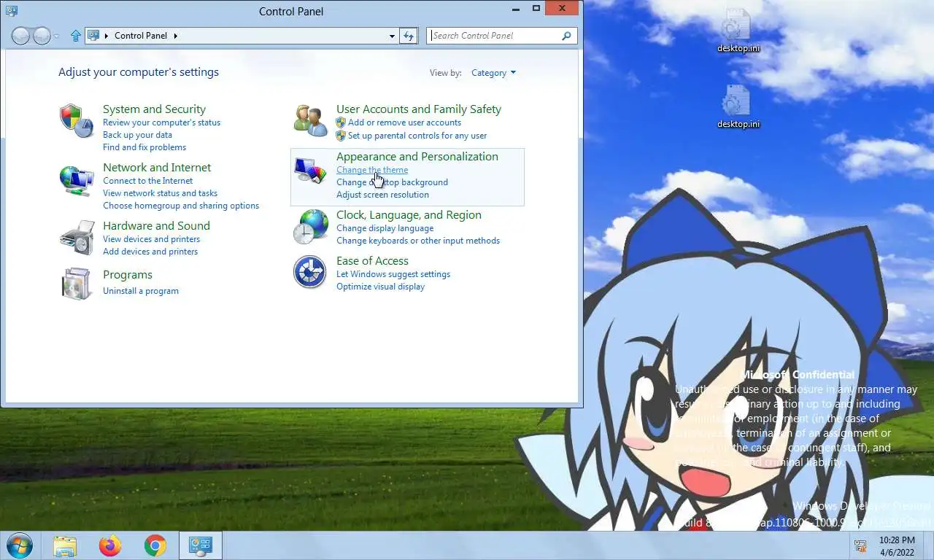This screenshot has height=560, width=934.
Task: Open Clock, Language, and Region heading
Action: tap(409, 215)
